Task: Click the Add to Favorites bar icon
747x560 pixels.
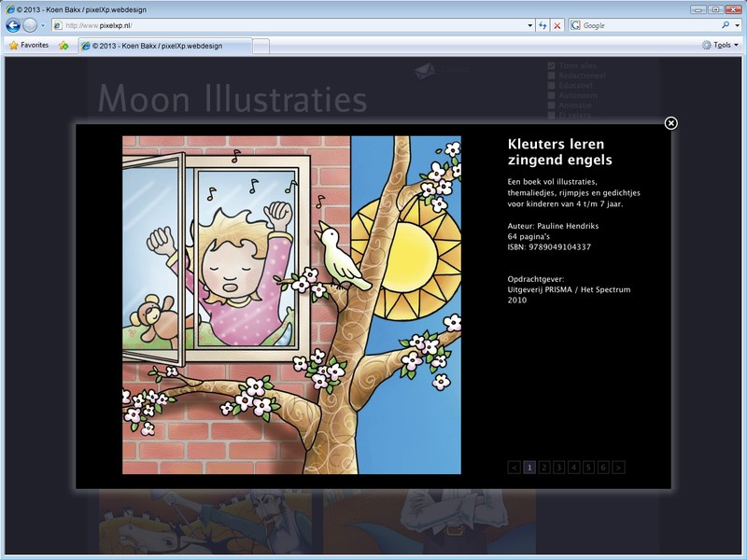Action: coord(63,45)
